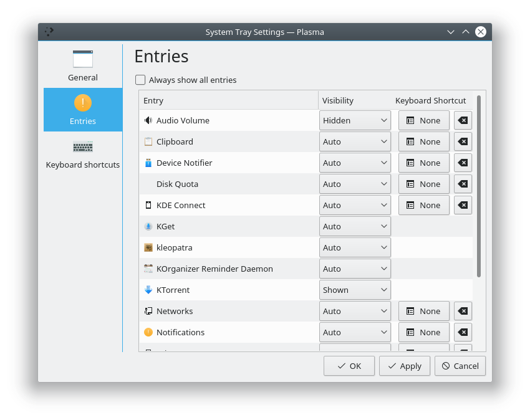Change KTorrent visibility from Shown
The image size is (530, 420).
tap(355, 290)
